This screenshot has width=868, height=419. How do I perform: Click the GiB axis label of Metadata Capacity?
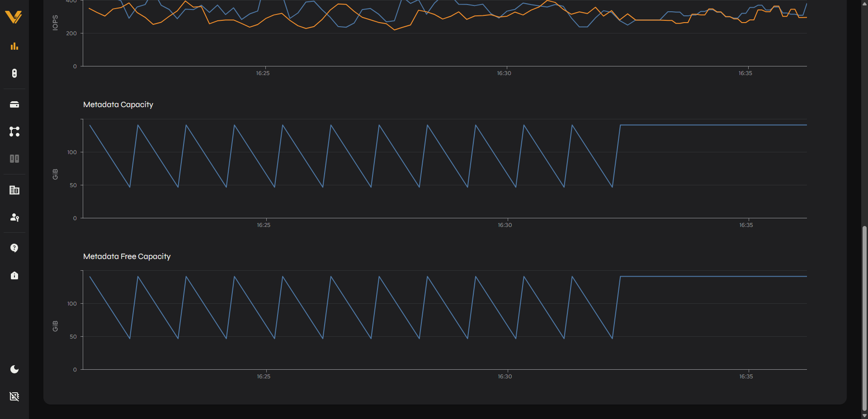[55, 174]
